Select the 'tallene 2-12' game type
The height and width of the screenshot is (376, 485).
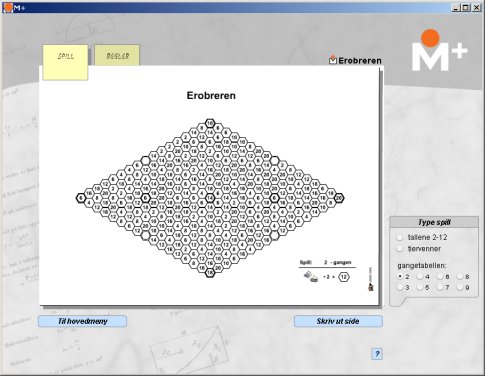tap(400, 238)
